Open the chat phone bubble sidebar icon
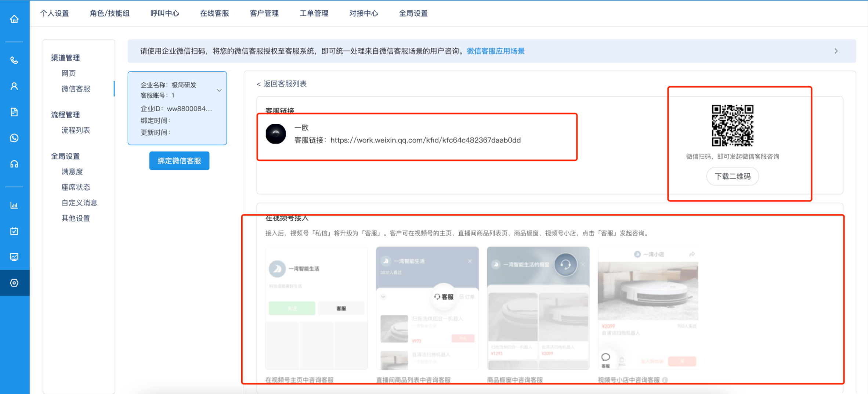This screenshot has width=868, height=394. click(14, 138)
